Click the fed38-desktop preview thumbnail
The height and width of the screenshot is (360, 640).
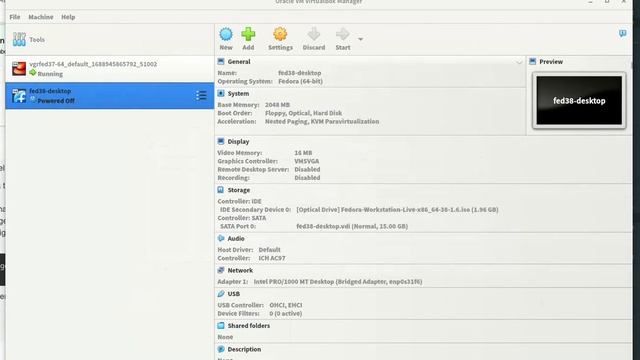click(x=579, y=100)
